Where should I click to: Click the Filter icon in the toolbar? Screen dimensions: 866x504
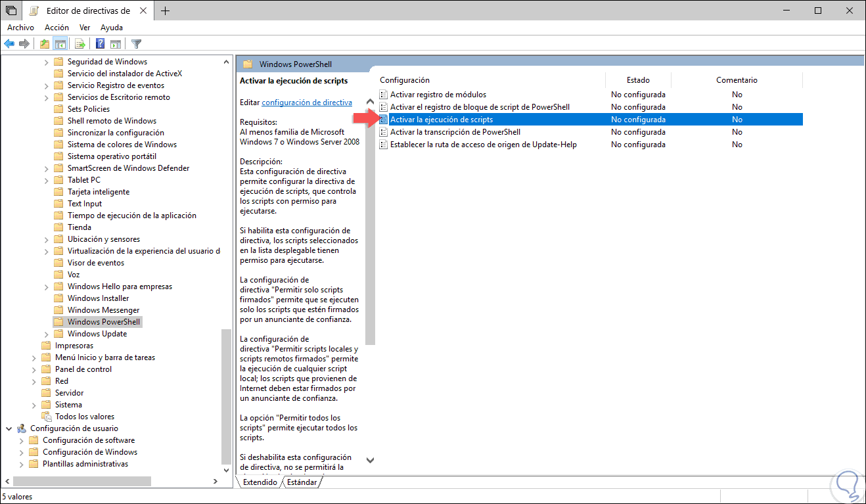coord(137,43)
